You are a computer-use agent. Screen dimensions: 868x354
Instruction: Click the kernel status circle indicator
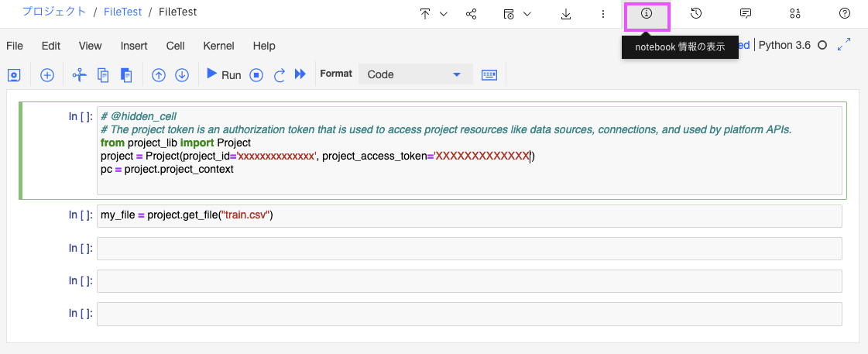coord(822,46)
